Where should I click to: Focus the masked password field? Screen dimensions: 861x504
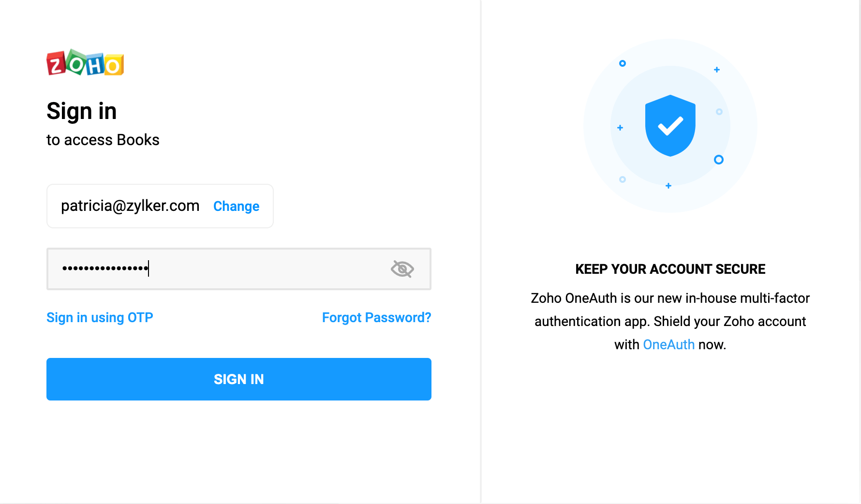click(x=218, y=269)
